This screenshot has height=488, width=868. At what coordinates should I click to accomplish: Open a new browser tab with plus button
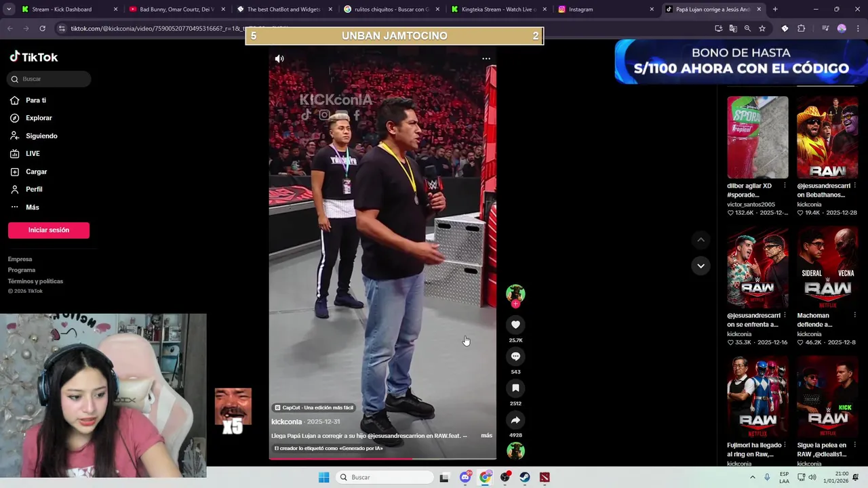coord(775,9)
